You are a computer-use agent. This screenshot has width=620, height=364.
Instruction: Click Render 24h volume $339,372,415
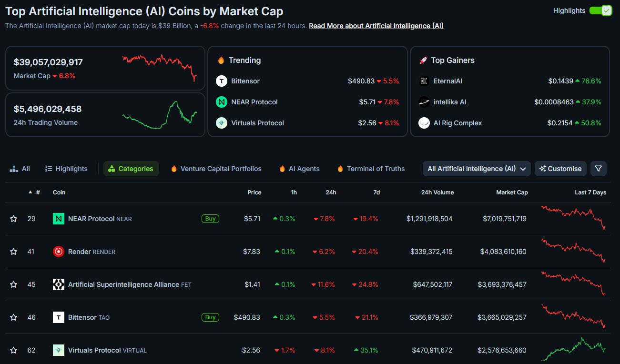coord(431,252)
